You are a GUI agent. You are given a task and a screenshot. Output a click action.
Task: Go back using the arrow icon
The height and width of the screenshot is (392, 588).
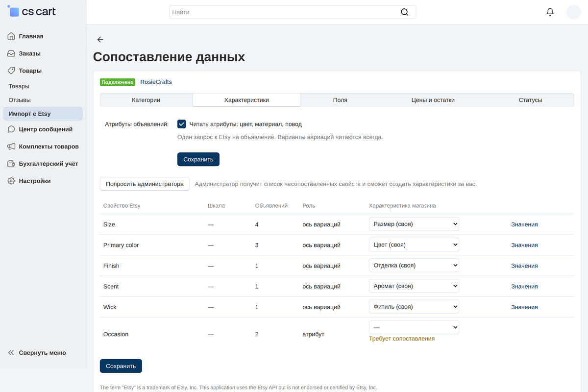pos(100,40)
